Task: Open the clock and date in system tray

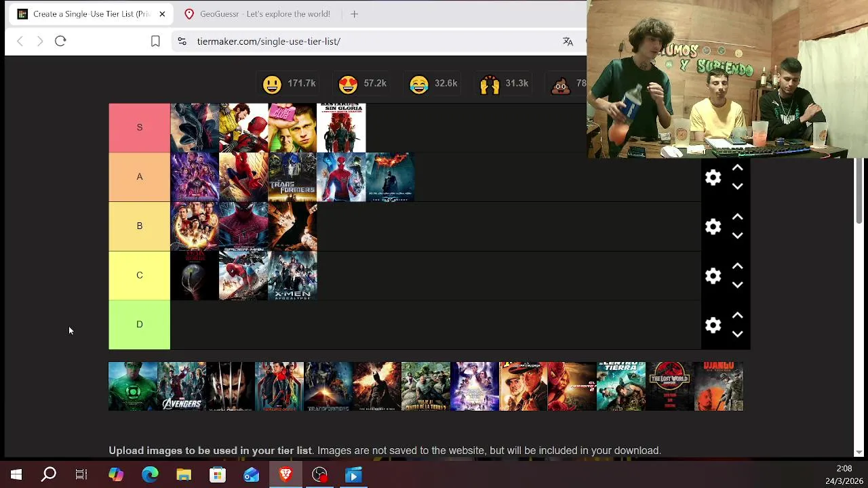Action: 844,475
